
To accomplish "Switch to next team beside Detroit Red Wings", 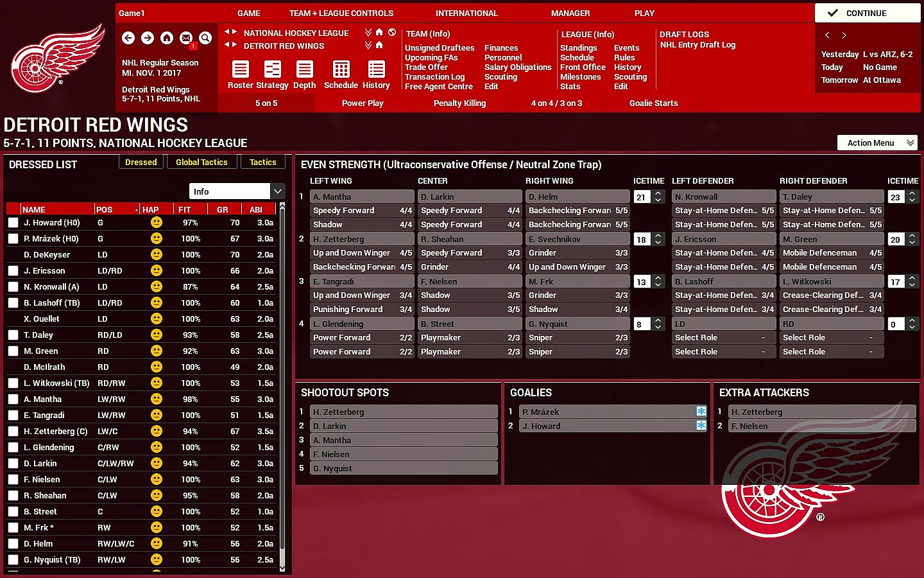I will 235,44.
